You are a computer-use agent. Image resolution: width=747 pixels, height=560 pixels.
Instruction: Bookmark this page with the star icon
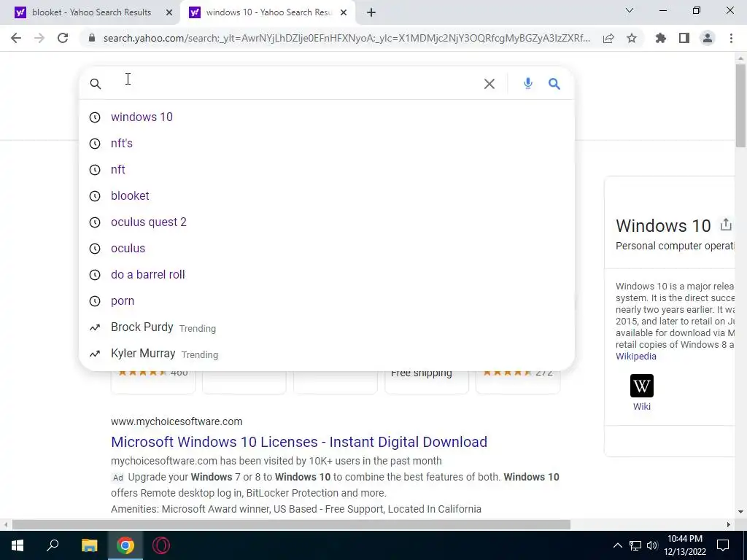632,38
